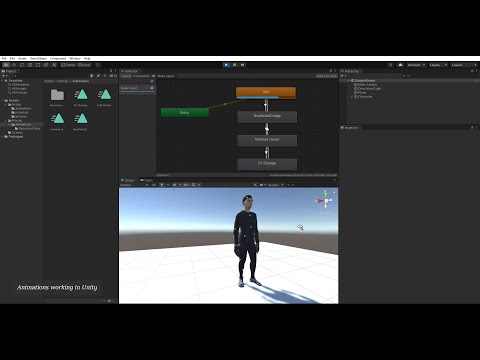Expand the Character object in Hierarchy
This screenshot has height=360, width=480.
(x=352, y=97)
